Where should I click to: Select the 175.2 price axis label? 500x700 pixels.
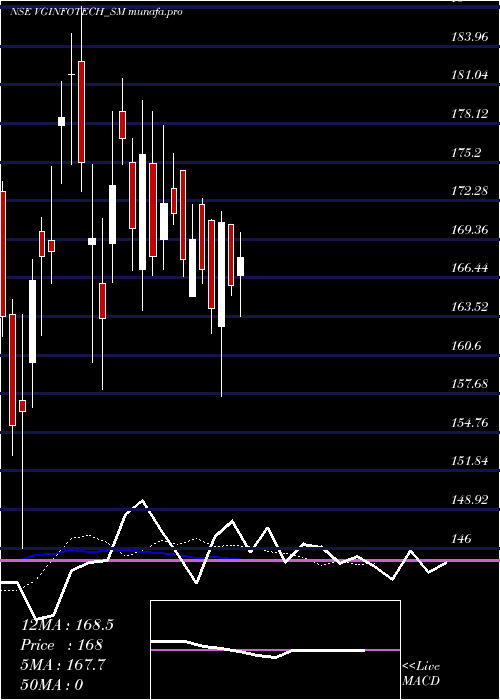466,153
